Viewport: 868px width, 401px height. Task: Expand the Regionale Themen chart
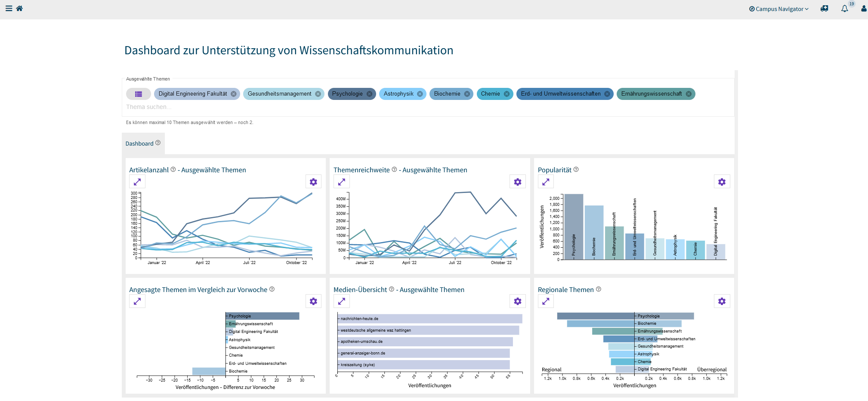pos(546,302)
